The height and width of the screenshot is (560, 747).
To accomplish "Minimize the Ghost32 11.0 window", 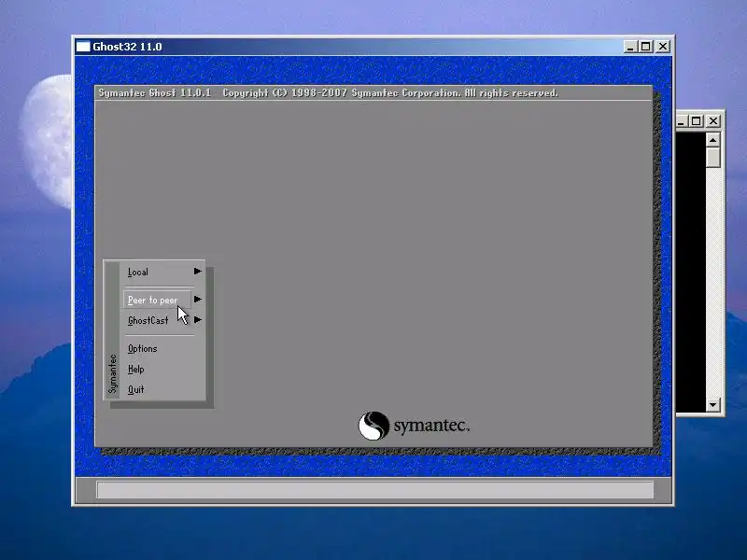I will 630,47.
